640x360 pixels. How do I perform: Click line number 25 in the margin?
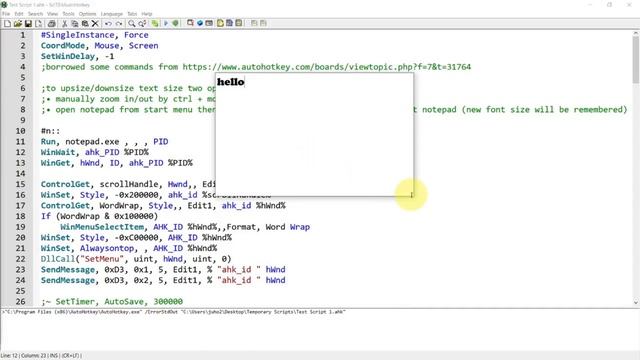click(21, 291)
